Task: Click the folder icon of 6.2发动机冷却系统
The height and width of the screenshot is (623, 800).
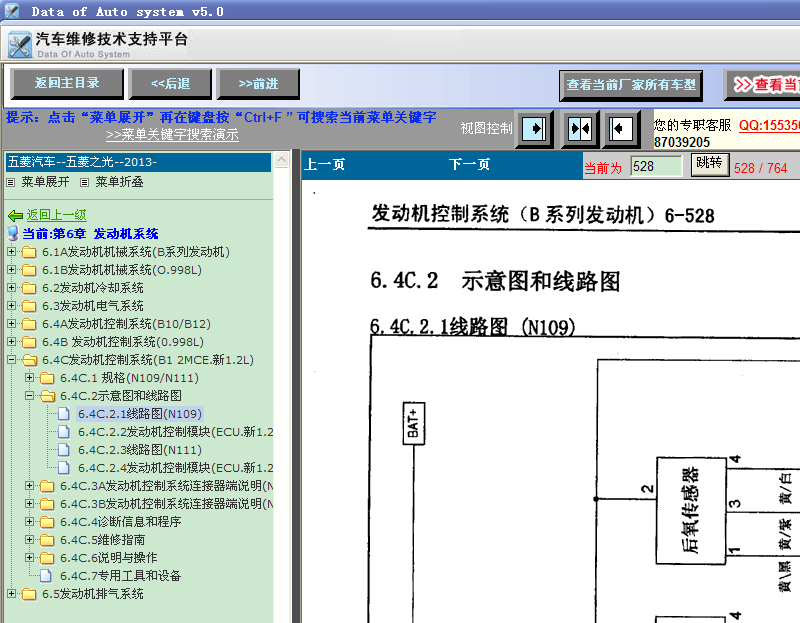Action: (x=29, y=288)
